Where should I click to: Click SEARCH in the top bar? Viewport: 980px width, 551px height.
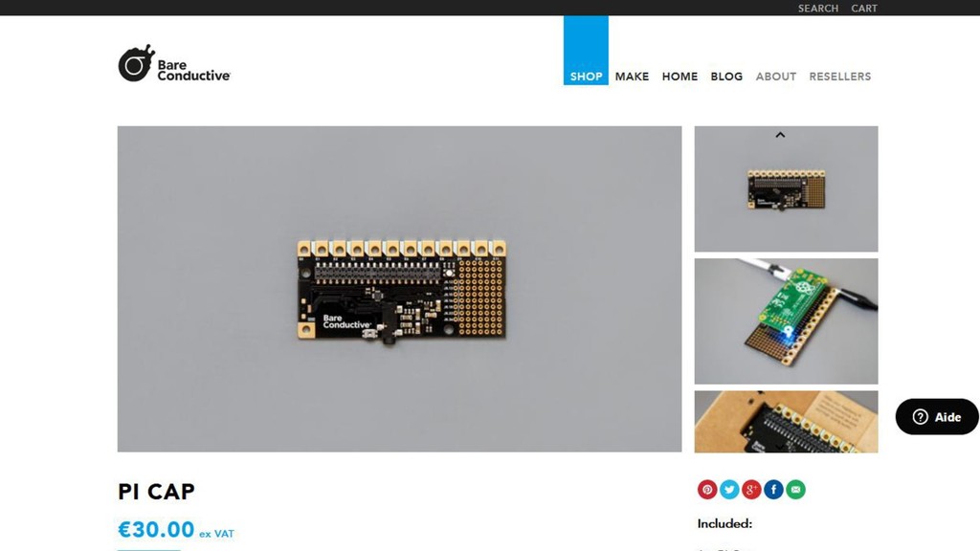click(x=817, y=8)
